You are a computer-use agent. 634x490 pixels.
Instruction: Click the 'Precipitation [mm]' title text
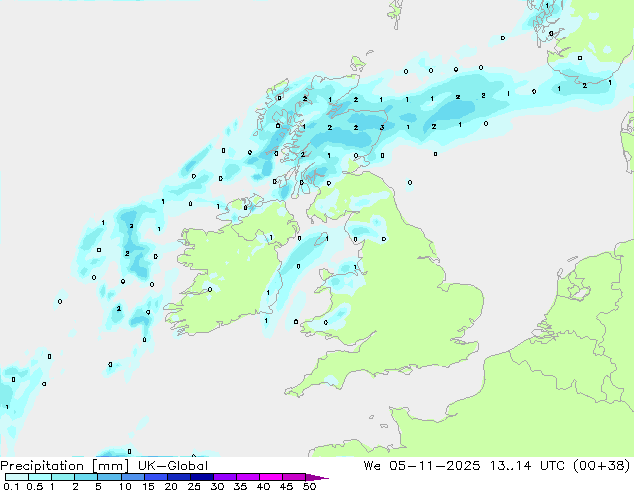coord(65,466)
